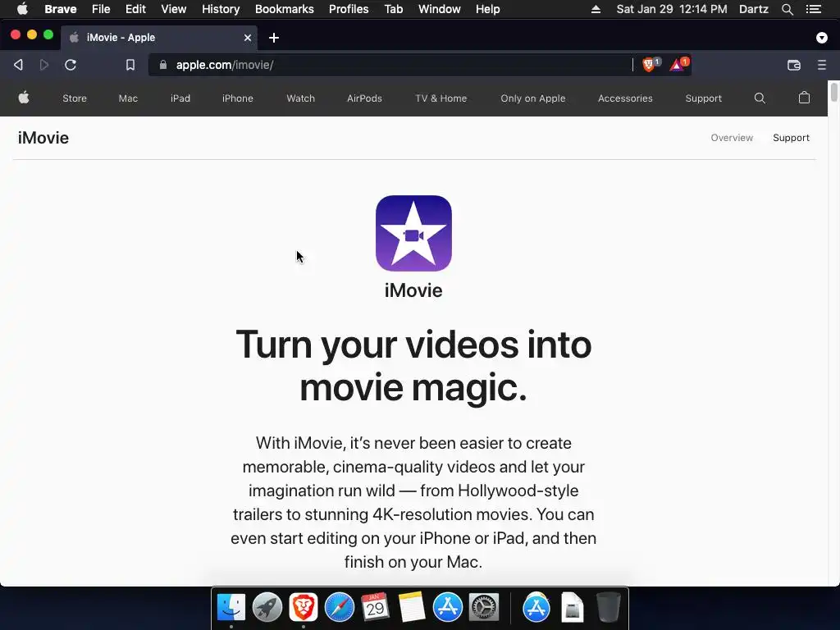Open Brave browser from the Dock
Screen dimensions: 840x630
(x=304, y=608)
